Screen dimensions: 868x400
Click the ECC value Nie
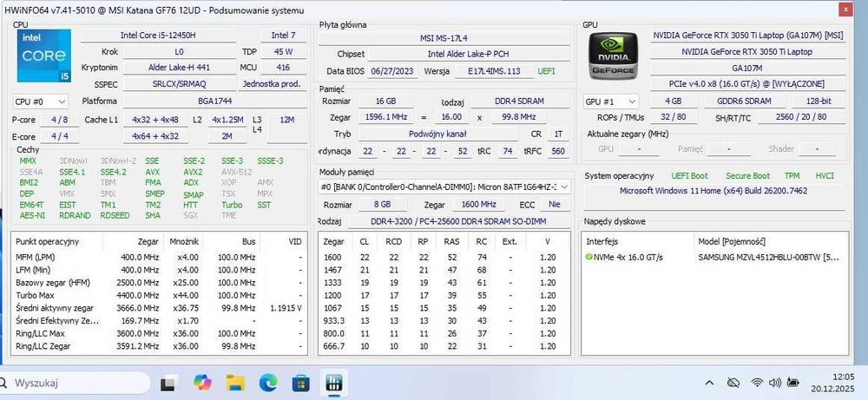[x=554, y=205]
